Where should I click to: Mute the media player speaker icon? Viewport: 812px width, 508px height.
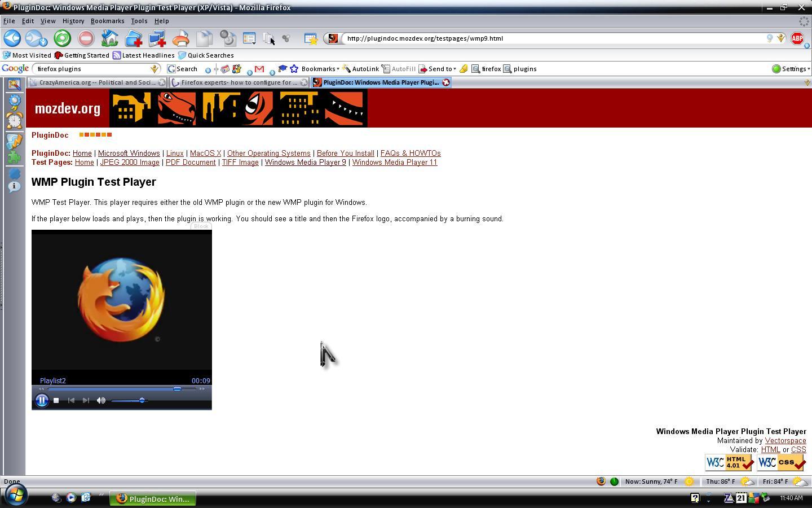(x=101, y=400)
